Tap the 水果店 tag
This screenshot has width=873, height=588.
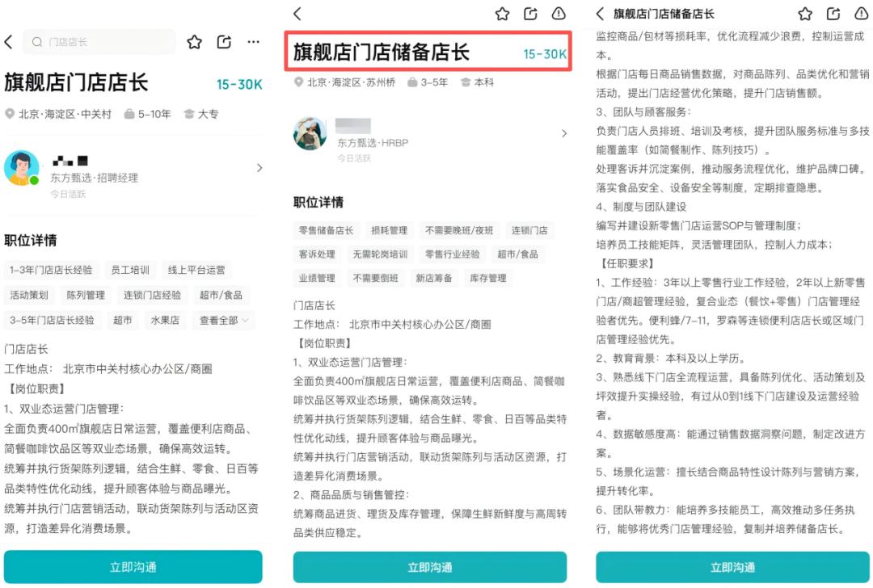click(166, 320)
